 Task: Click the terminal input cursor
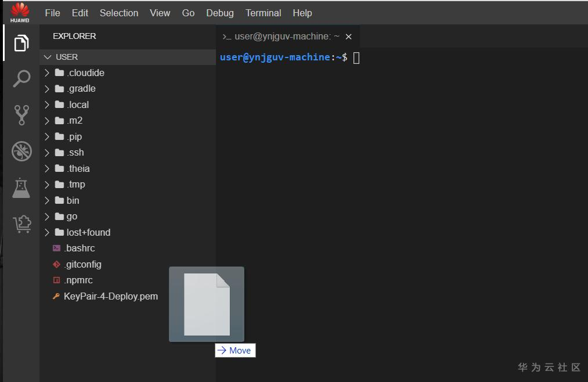point(356,57)
